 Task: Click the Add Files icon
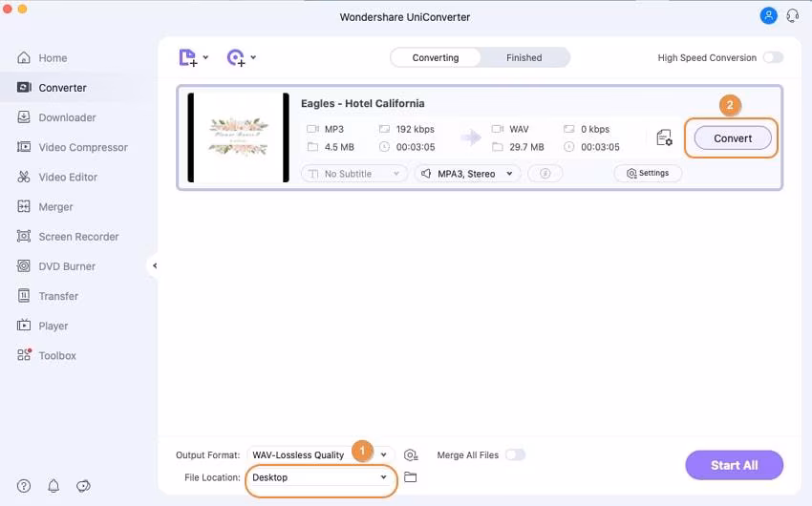coord(188,57)
